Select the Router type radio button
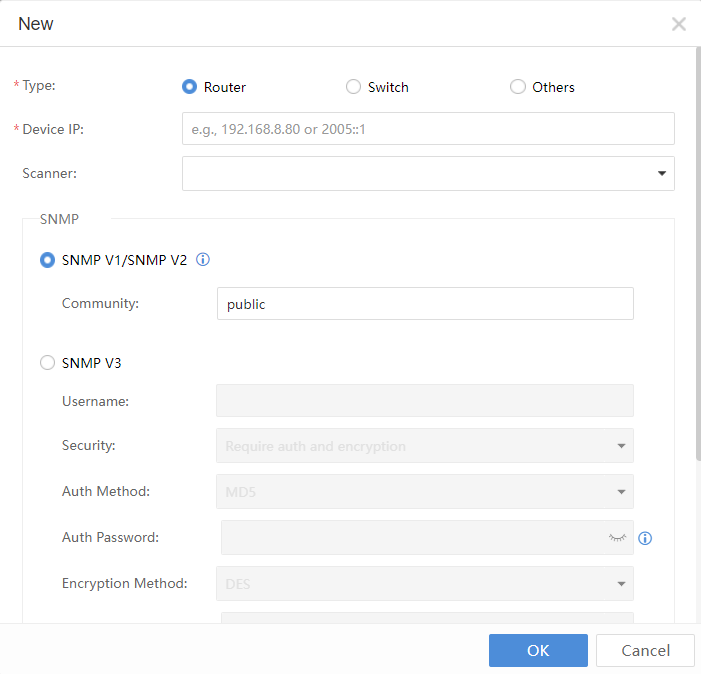This screenshot has height=674, width=701. point(189,87)
